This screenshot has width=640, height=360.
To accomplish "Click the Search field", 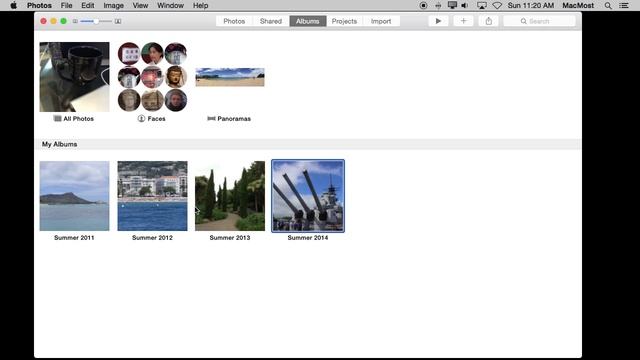I will tap(539, 21).
